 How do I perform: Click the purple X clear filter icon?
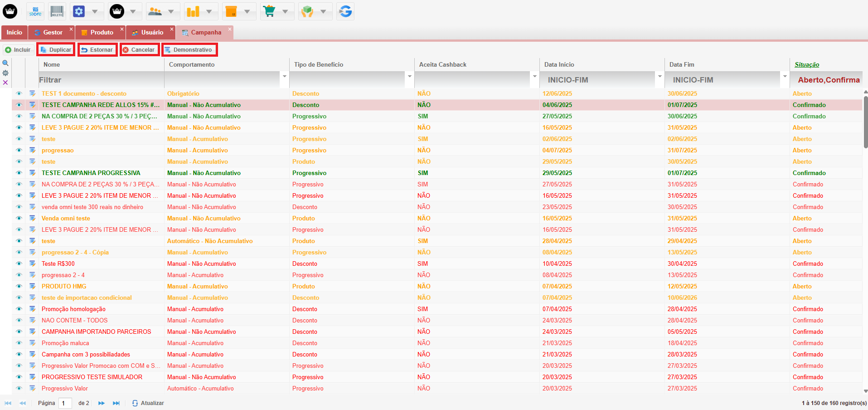(x=5, y=83)
